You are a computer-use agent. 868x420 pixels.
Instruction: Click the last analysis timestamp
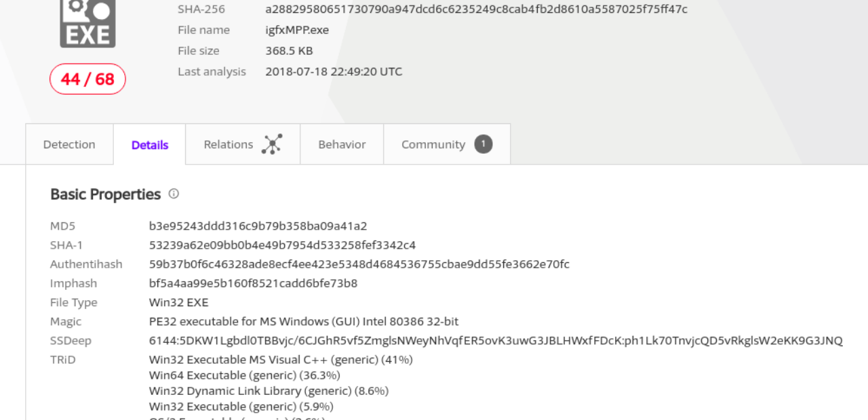coord(334,71)
